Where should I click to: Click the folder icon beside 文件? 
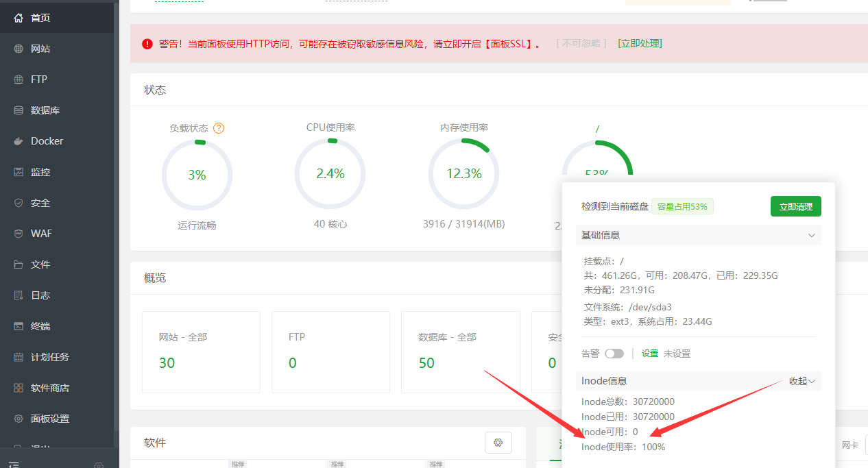[x=19, y=264]
